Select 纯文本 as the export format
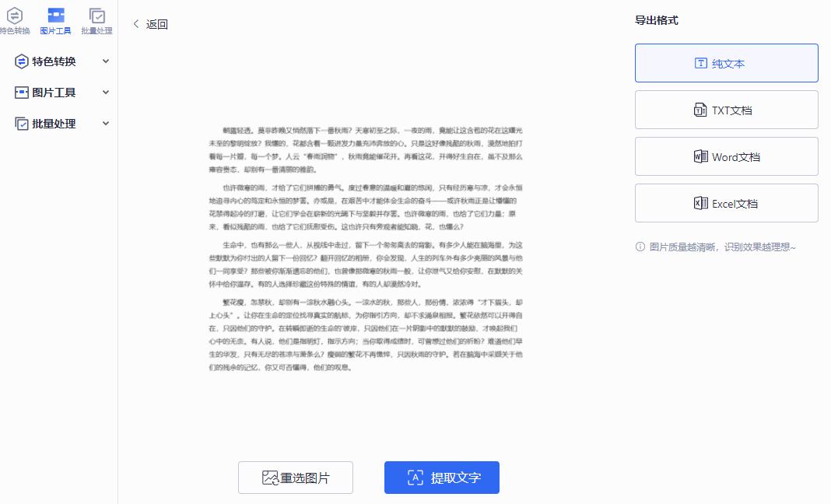 (726, 63)
